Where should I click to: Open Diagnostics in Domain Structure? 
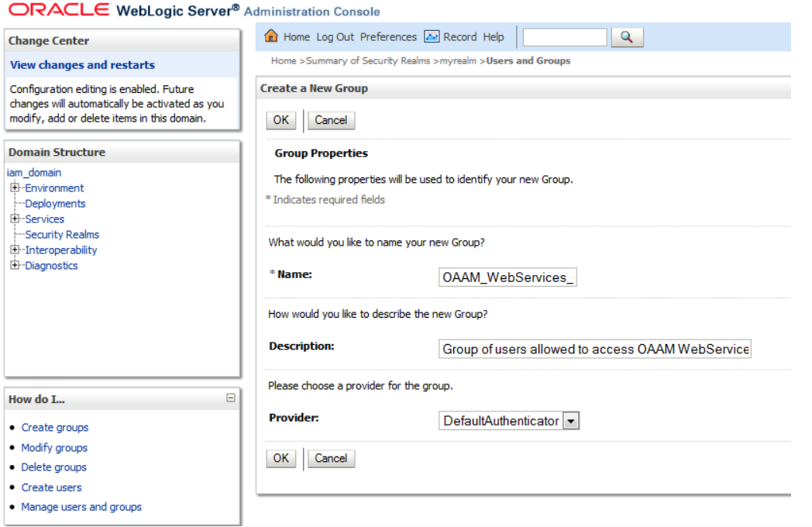(x=51, y=266)
